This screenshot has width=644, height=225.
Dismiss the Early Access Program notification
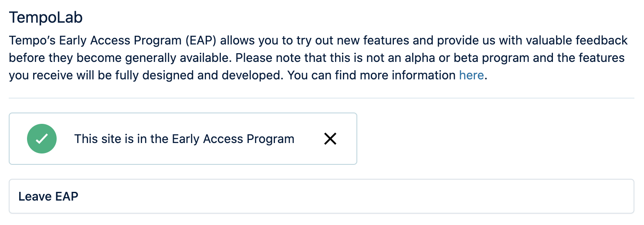point(330,139)
